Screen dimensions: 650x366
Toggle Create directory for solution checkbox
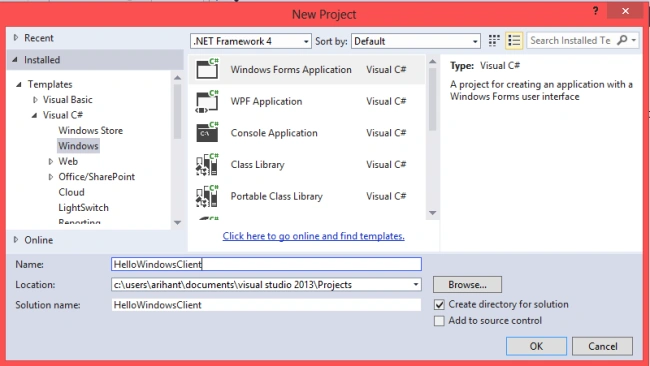point(439,305)
